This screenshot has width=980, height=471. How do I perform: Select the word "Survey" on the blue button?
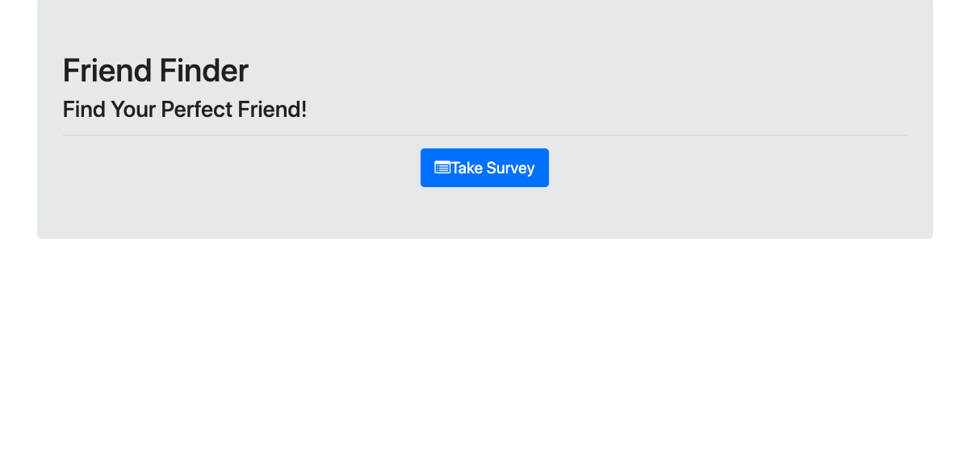point(510,168)
